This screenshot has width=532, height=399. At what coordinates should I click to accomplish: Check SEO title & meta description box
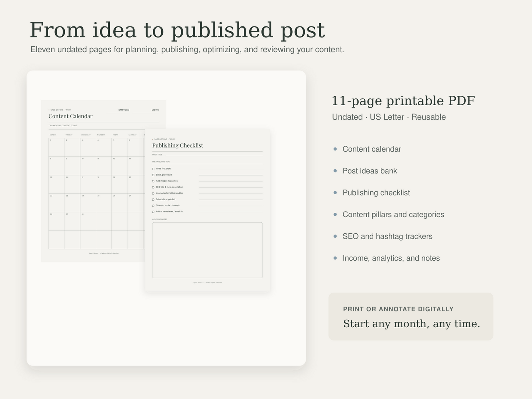coord(153,187)
